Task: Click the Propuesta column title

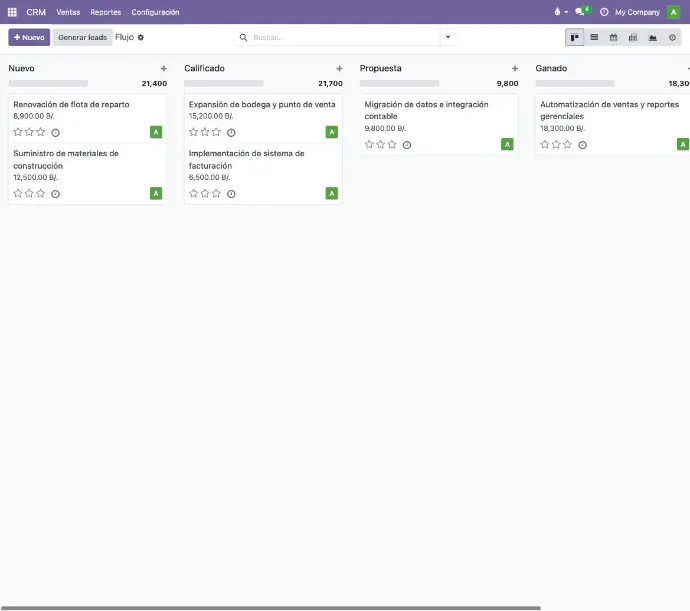Action: 381,68
